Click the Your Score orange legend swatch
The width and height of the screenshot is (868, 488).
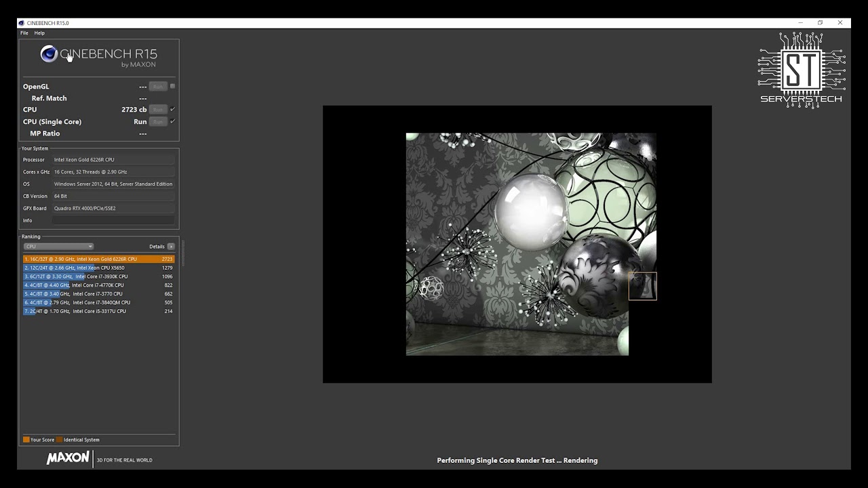(x=26, y=440)
